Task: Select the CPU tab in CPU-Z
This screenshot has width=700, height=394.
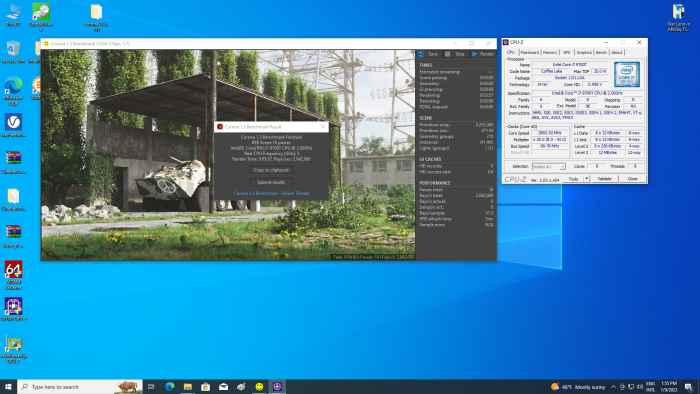Action: [511, 52]
